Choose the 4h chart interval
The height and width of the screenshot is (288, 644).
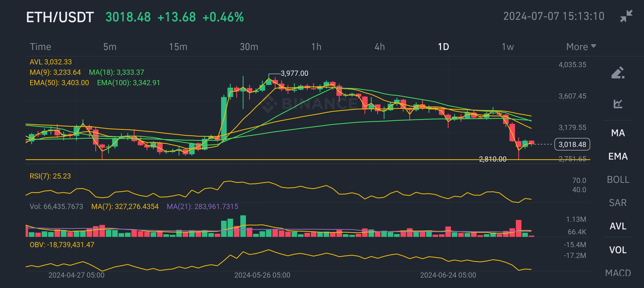379,47
